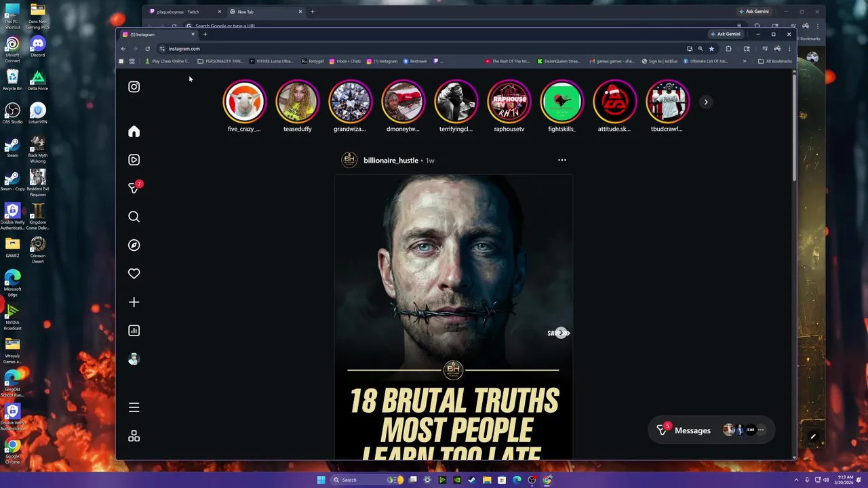This screenshot has height=488, width=868.
Task: Open post options three-dots menu
Action: click(x=561, y=160)
